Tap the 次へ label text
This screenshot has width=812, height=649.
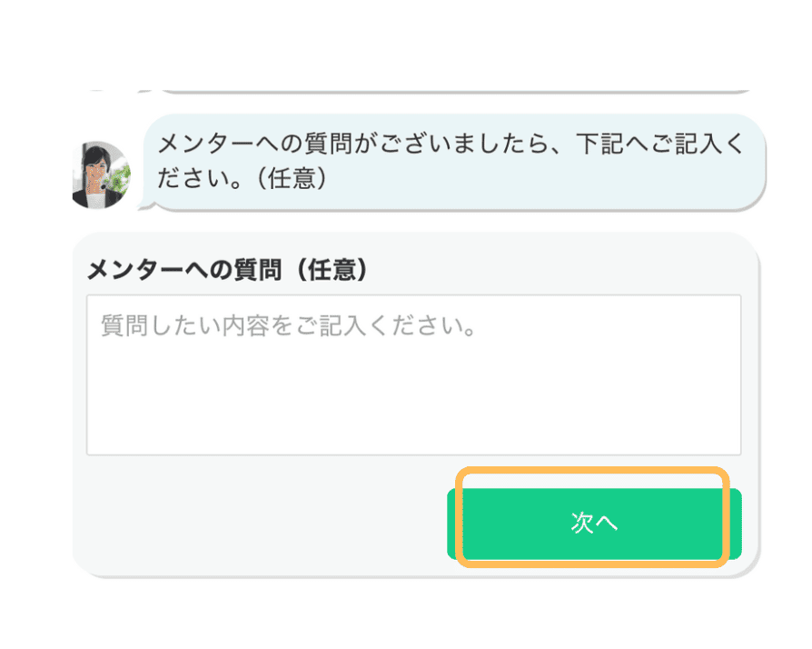tap(594, 523)
